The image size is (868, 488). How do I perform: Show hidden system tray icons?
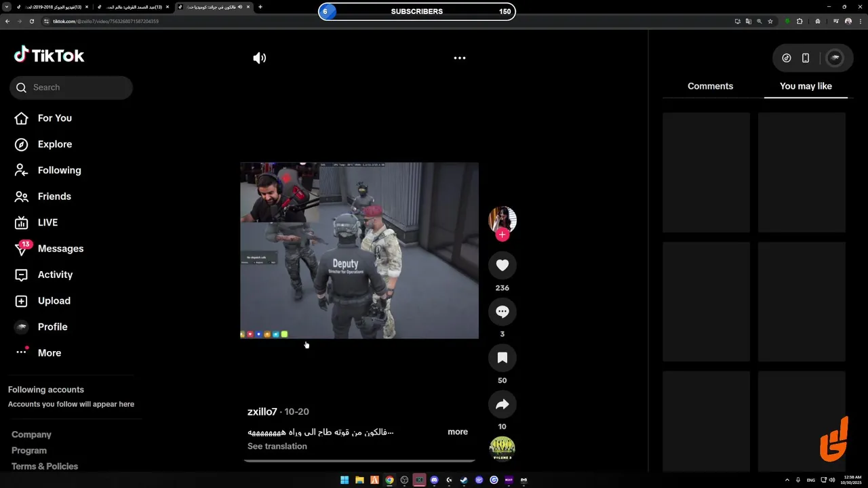tap(787, 480)
